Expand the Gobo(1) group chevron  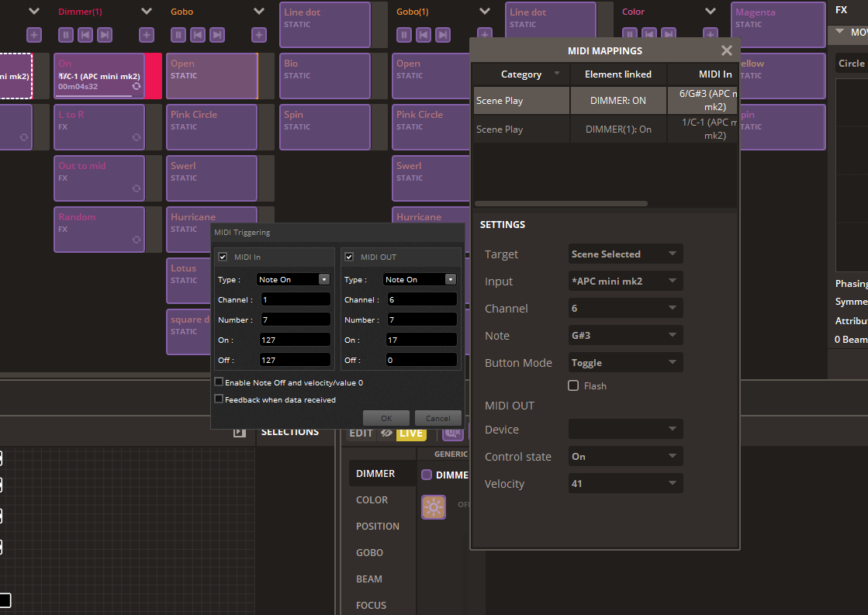coord(485,11)
